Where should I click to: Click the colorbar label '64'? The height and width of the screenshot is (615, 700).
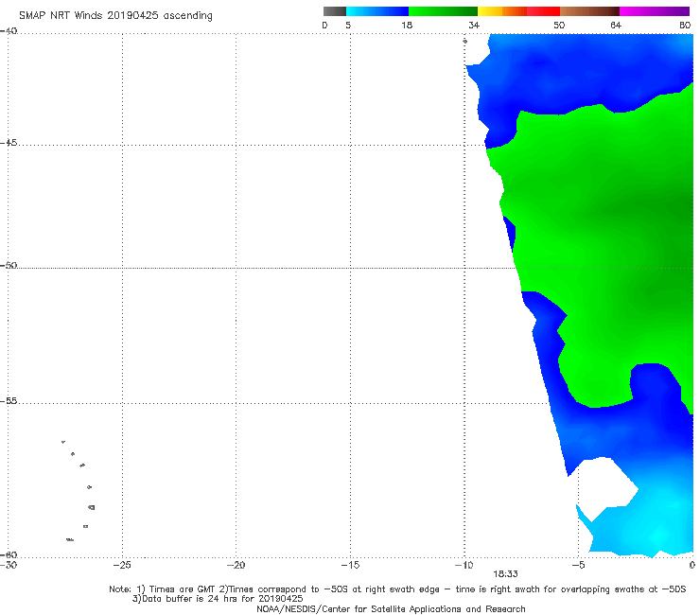616,26
